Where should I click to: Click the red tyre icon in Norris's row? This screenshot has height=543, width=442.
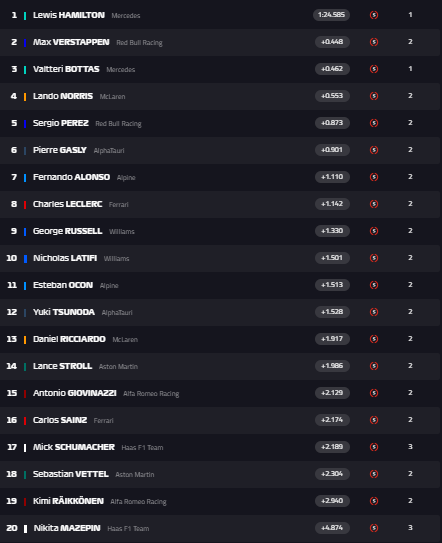(x=374, y=96)
